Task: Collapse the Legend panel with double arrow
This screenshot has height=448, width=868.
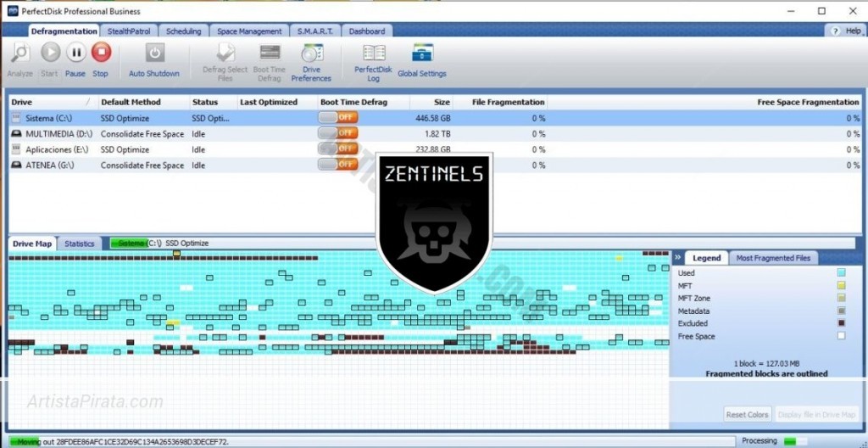Action: pos(677,258)
